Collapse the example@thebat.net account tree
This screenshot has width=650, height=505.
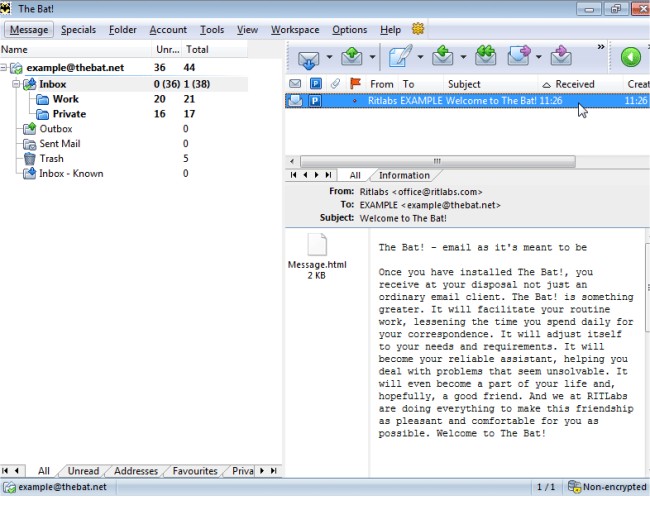pos(5,68)
